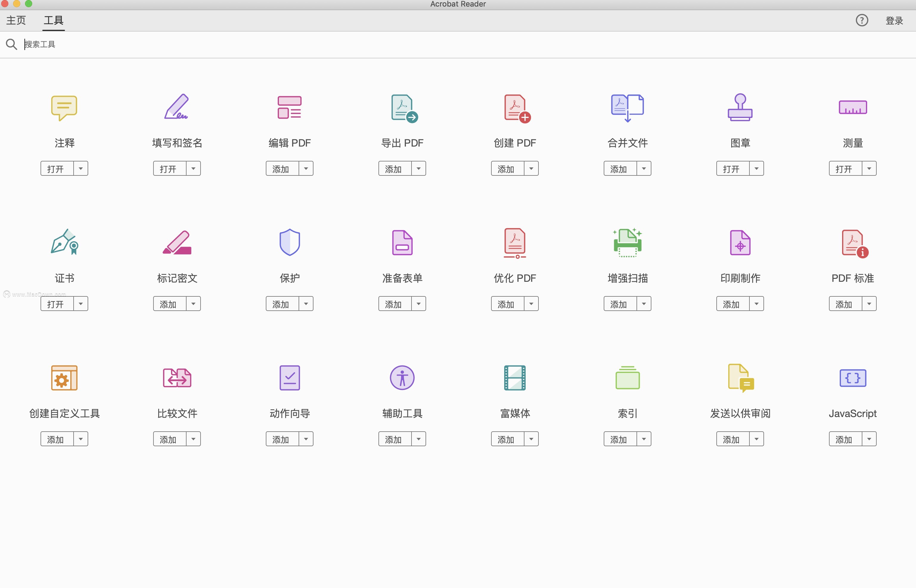Click the 创建自定义工具 gear icon
This screenshot has width=916, height=588.
pos(64,378)
